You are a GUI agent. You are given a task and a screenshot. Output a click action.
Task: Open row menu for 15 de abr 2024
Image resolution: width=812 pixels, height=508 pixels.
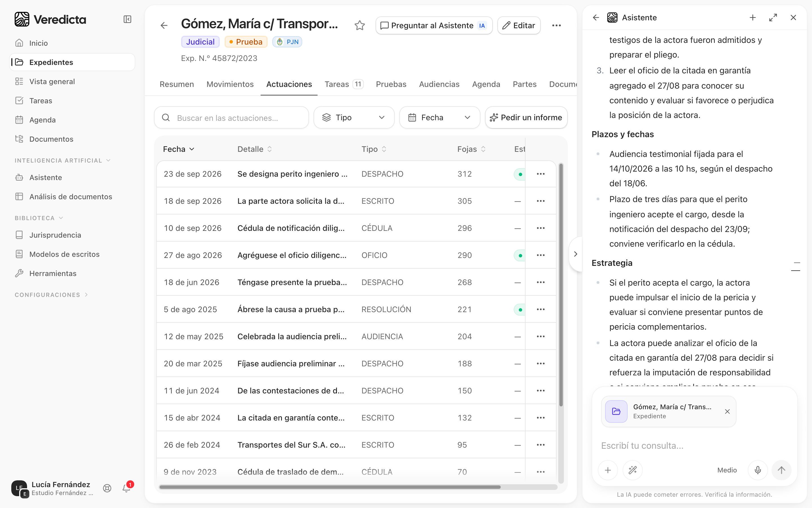coord(540,418)
